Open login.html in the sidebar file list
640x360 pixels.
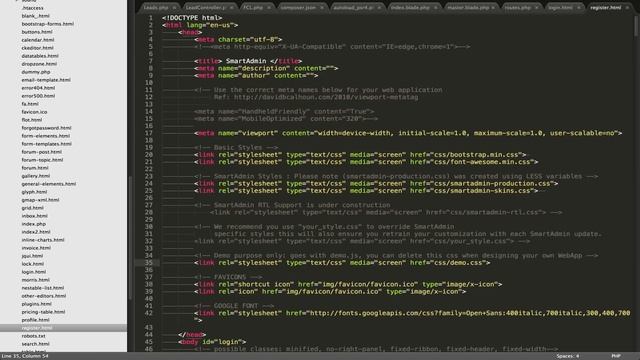34,272
